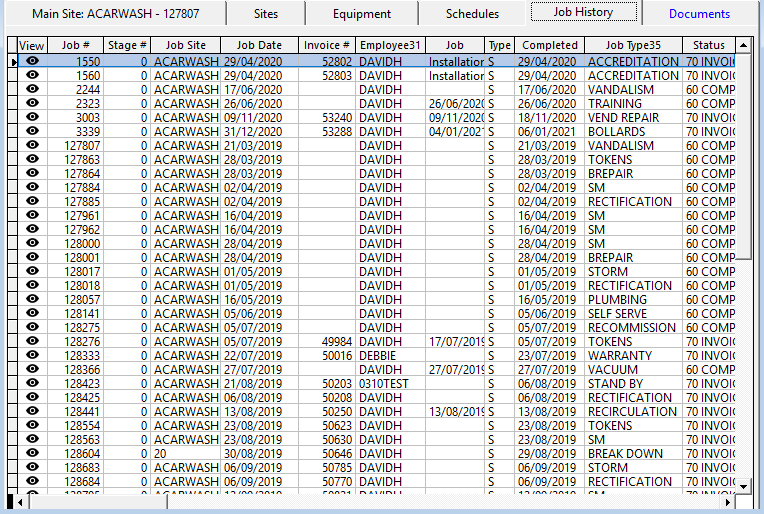Open the Equipment tab
The height and width of the screenshot is (514, 764).
[x=362, y=14]
